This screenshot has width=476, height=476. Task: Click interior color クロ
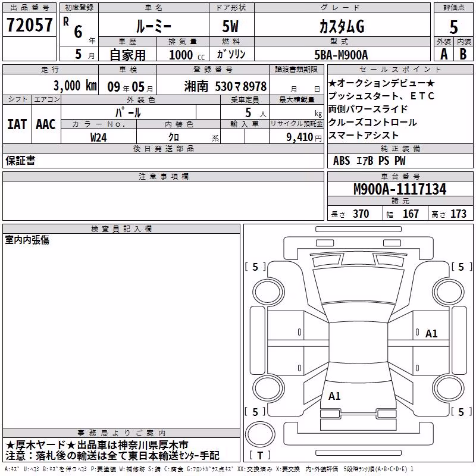tap(174, 137)
